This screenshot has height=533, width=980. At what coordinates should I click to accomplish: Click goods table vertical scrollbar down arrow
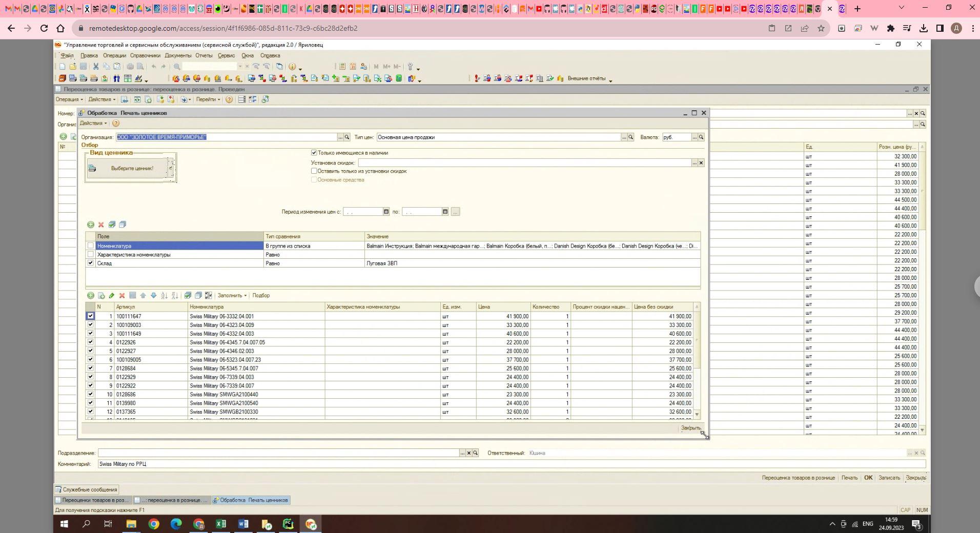pos(697,414)
